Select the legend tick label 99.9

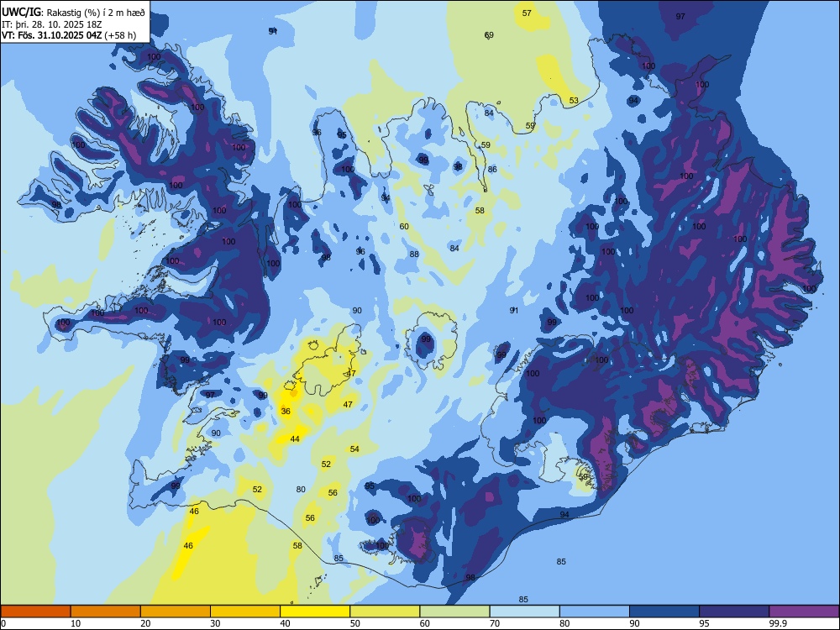click(x=777, y=623)
